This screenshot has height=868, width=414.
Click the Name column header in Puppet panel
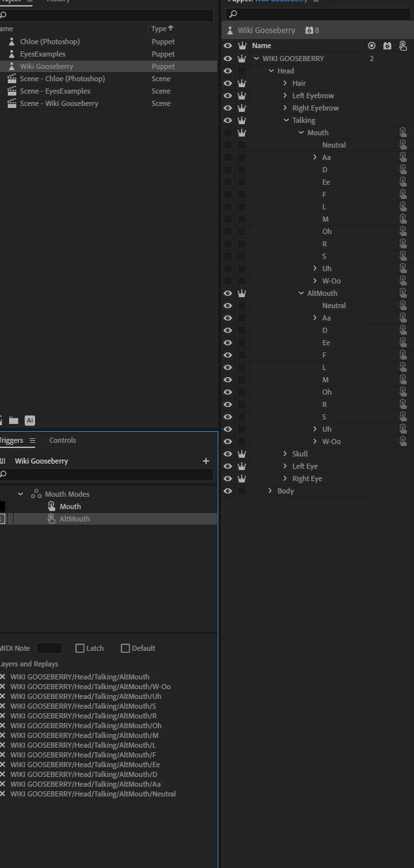(x=262, y=46)
